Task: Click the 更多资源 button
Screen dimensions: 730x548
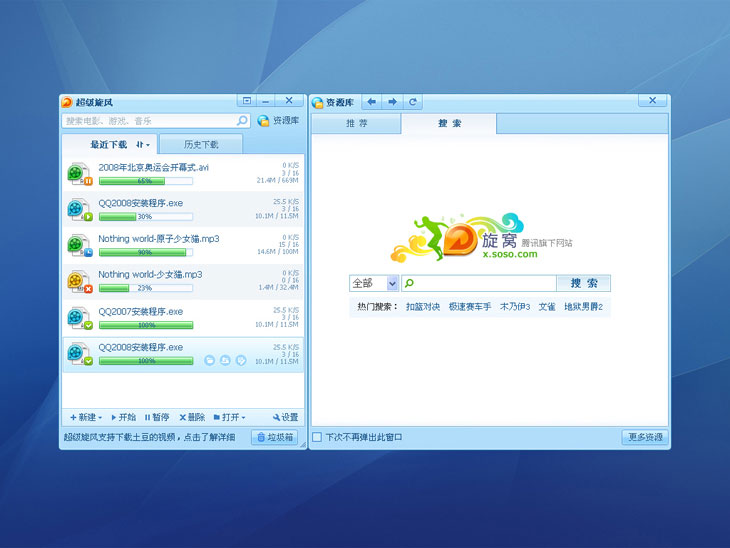Action: click(645, 437)
